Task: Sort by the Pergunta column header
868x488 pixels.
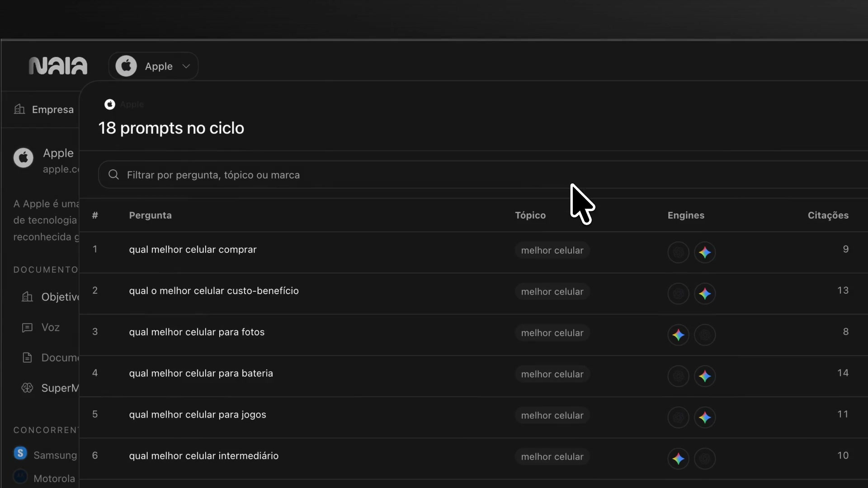Action: (150, 216)
